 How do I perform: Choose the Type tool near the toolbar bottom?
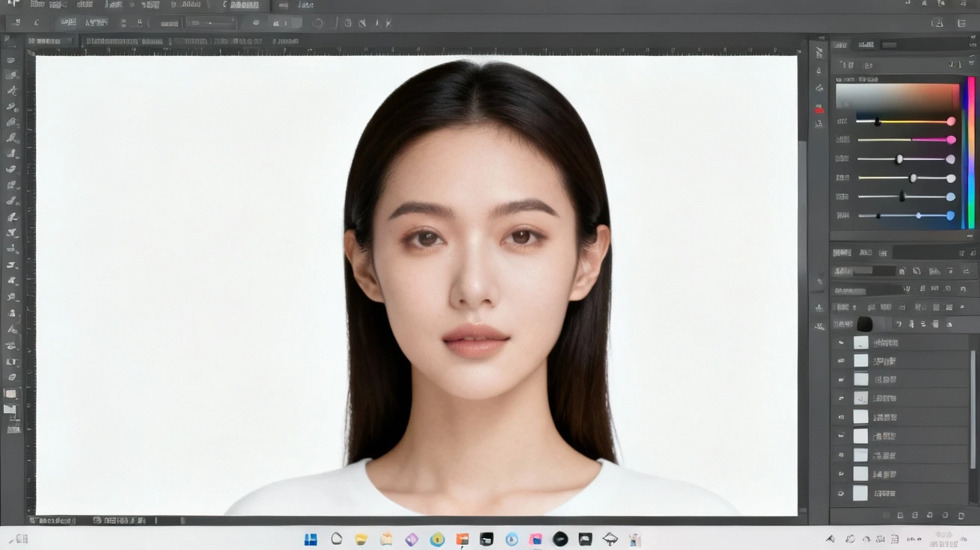click(x=12, y=361)
